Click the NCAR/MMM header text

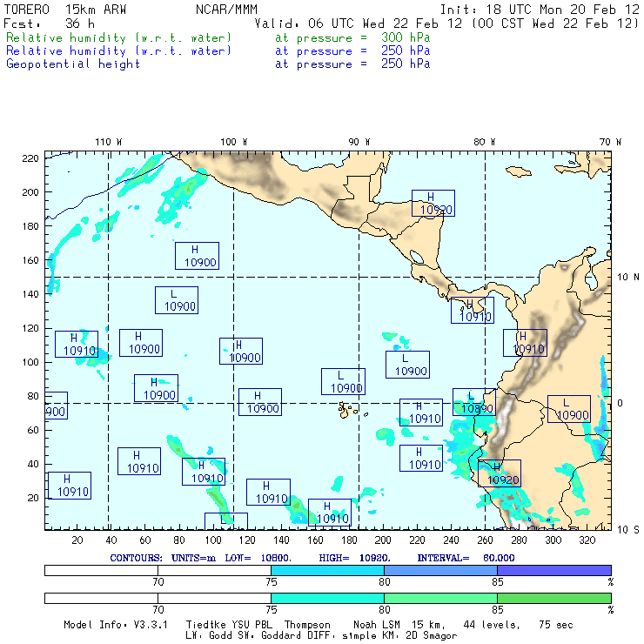(x=226, y=9)
